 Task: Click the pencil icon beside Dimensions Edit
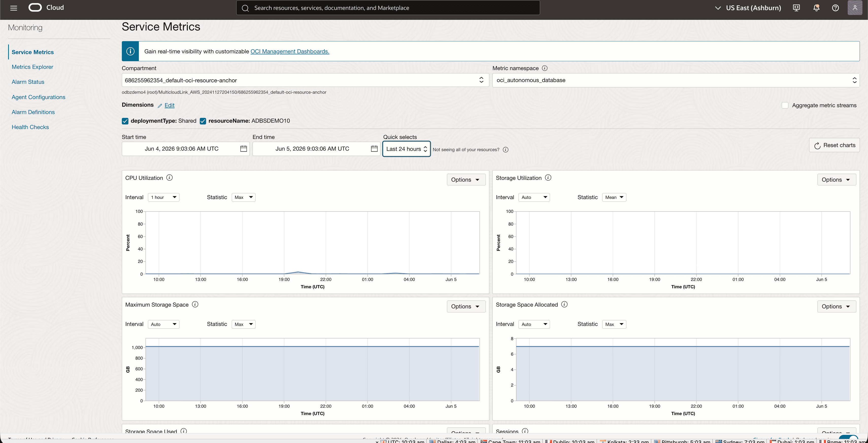pos(160,105)
